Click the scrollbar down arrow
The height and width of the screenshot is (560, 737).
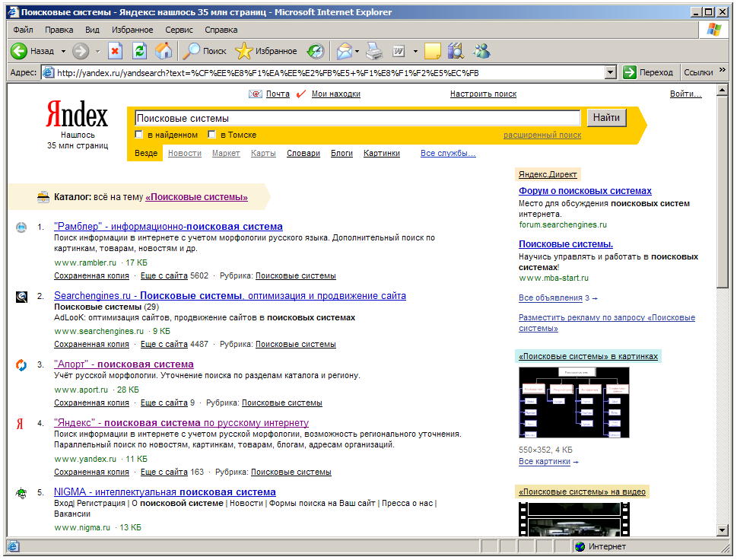click(x=723, y=530)
